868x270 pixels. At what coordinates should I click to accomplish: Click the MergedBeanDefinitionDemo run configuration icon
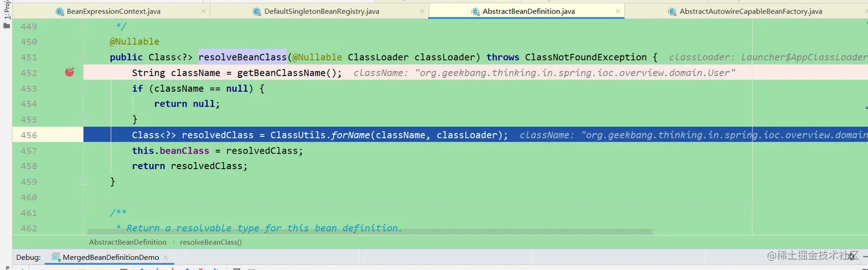(57, 257)
